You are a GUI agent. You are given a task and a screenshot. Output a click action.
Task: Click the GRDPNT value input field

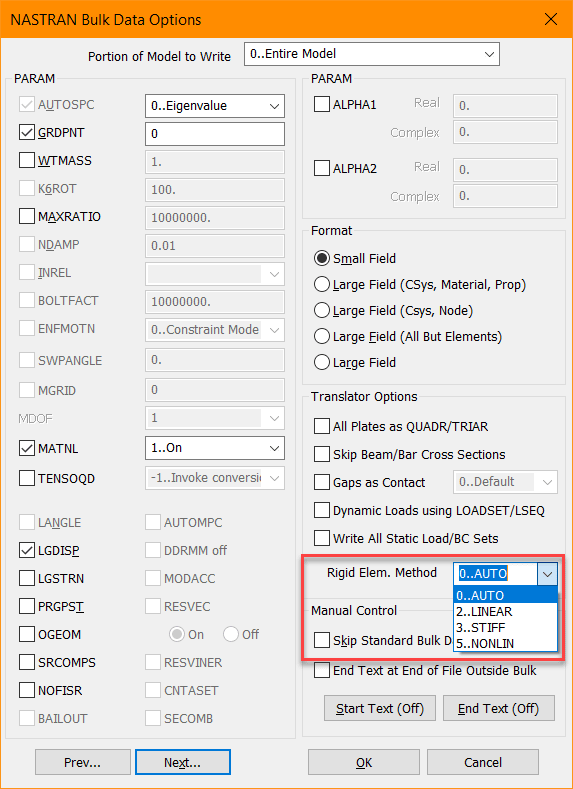[215, 133]
